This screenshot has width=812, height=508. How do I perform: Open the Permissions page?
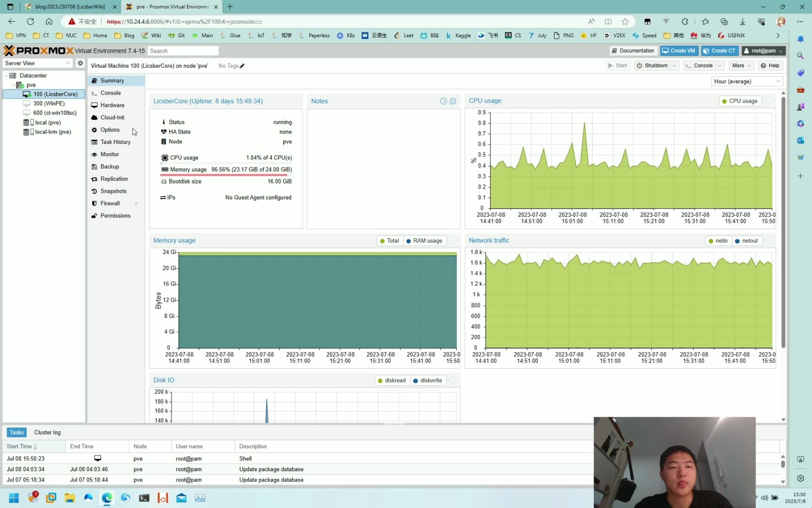(116, 215)
